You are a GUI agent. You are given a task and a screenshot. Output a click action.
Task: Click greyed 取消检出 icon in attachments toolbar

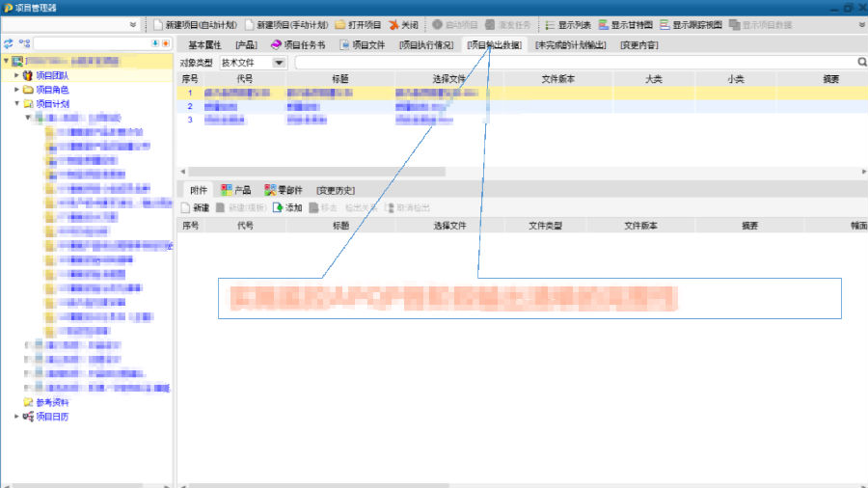click(390, 207)
